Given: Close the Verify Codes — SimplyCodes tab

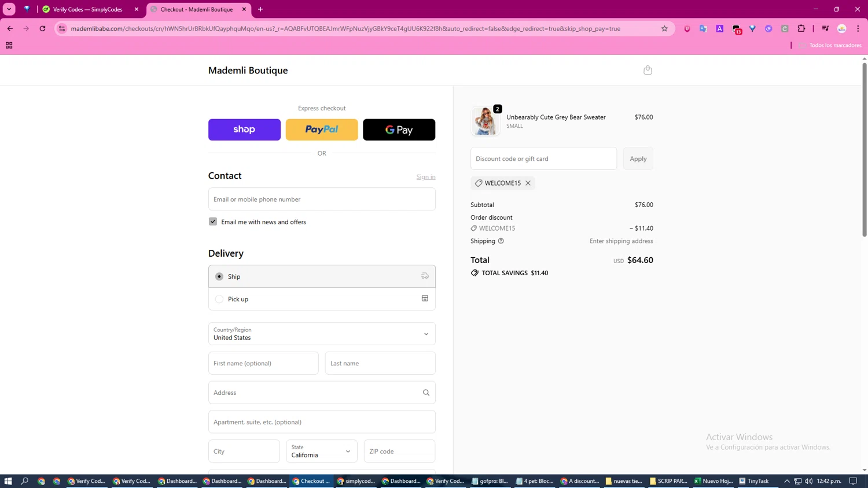Looking at the screenshot, I should point(137,9).
